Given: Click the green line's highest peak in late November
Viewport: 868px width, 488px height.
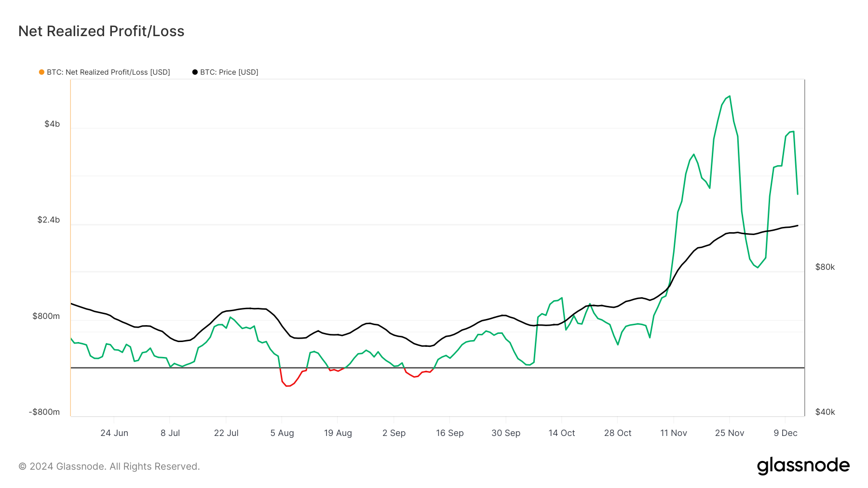Looking at the screenshot, I should (730, 96).
